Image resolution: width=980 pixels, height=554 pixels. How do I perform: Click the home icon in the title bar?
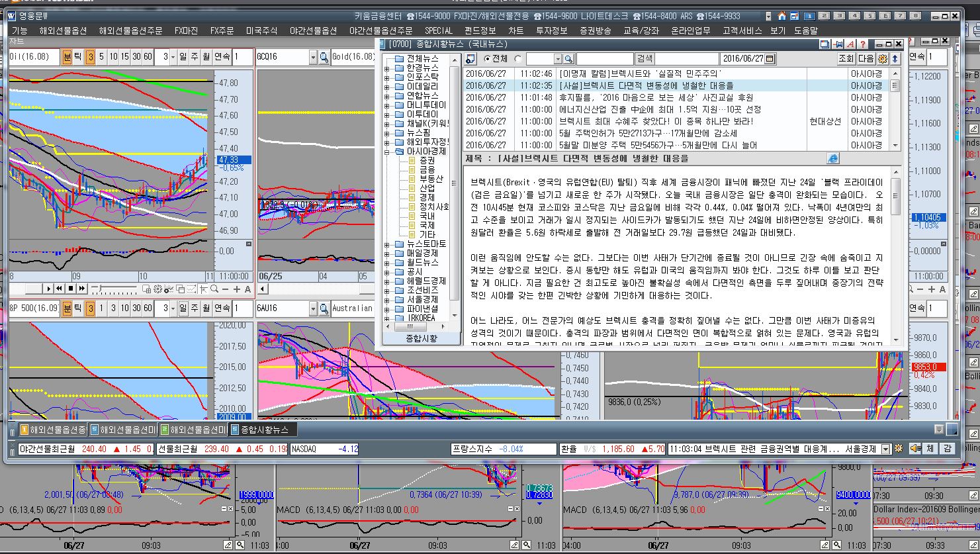(782, 16)
